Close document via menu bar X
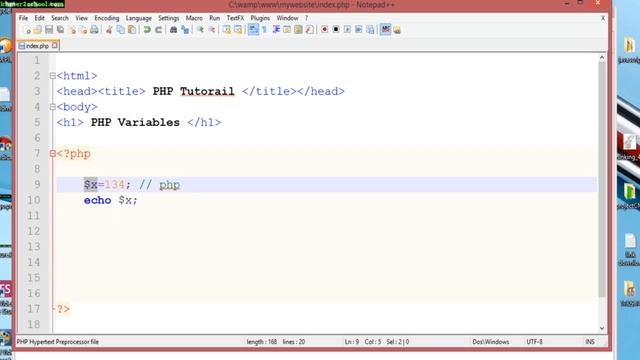The height and width of the screenshot is (360, 640). (x=602, y=18)
